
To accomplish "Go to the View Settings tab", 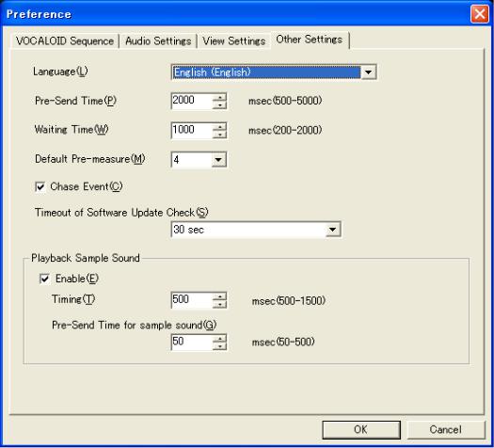I will 233,41.
